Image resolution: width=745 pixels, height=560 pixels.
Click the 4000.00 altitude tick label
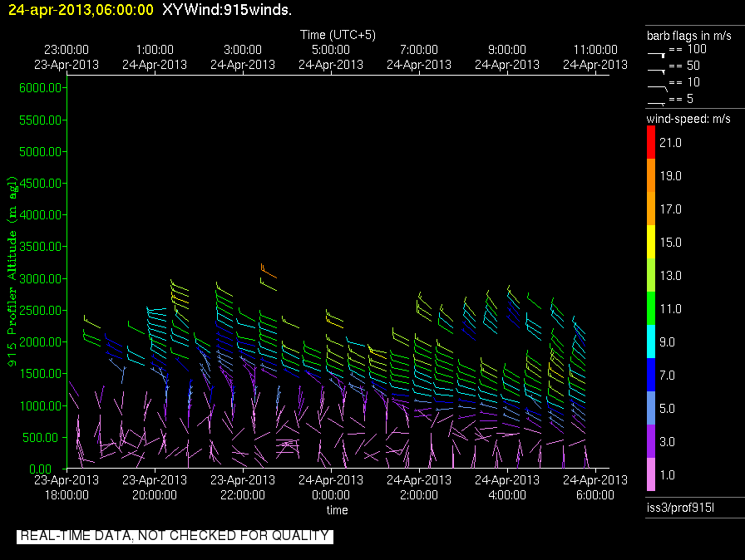pos(41,215)
